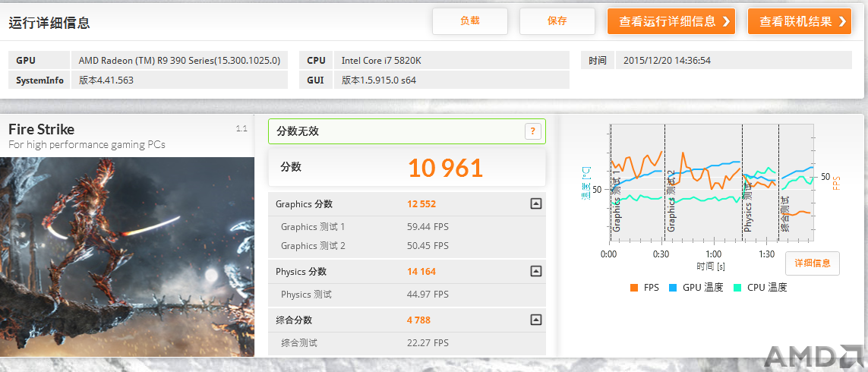Viewport: 868px width, 372px height.
Task: Click the 运行详细信息 heading
Action: click(49, 23)
